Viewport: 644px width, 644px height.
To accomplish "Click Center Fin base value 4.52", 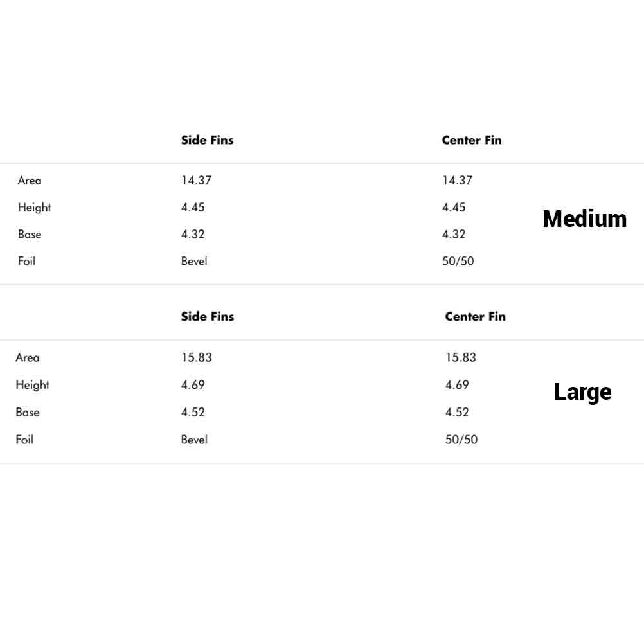I will pyautogui.click(x=457, y=412).
